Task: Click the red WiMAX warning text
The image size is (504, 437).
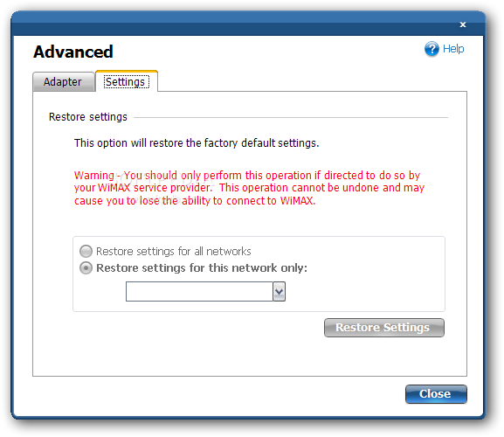Action: 249,188
